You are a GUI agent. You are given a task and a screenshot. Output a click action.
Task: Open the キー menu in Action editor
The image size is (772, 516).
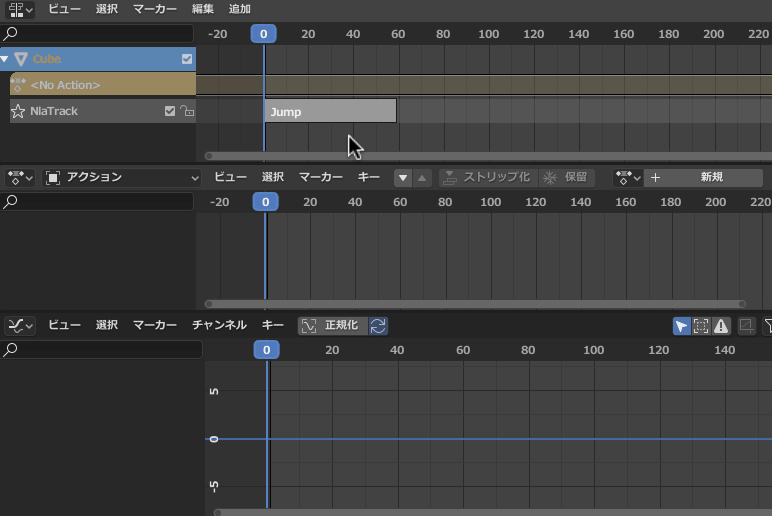(368, 177)
